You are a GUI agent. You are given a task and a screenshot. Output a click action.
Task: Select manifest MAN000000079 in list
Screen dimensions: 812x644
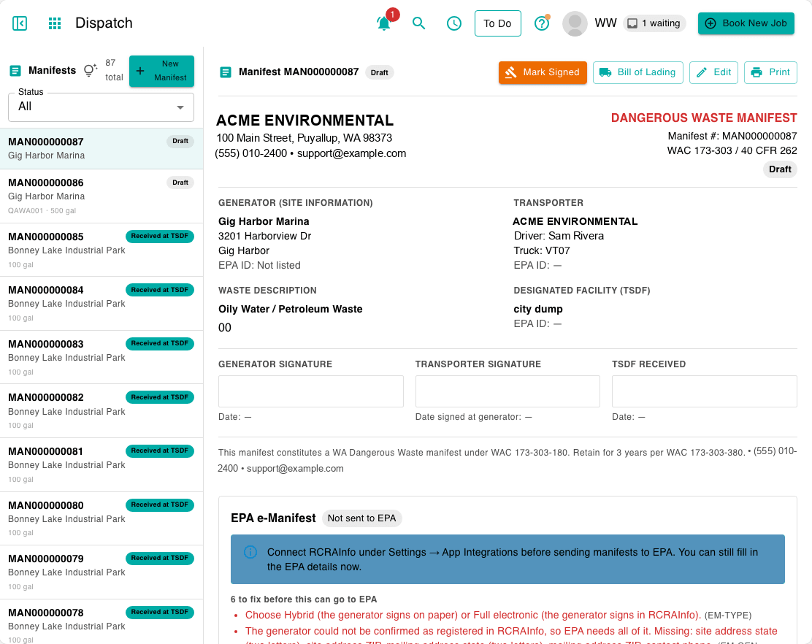[101, 572]
